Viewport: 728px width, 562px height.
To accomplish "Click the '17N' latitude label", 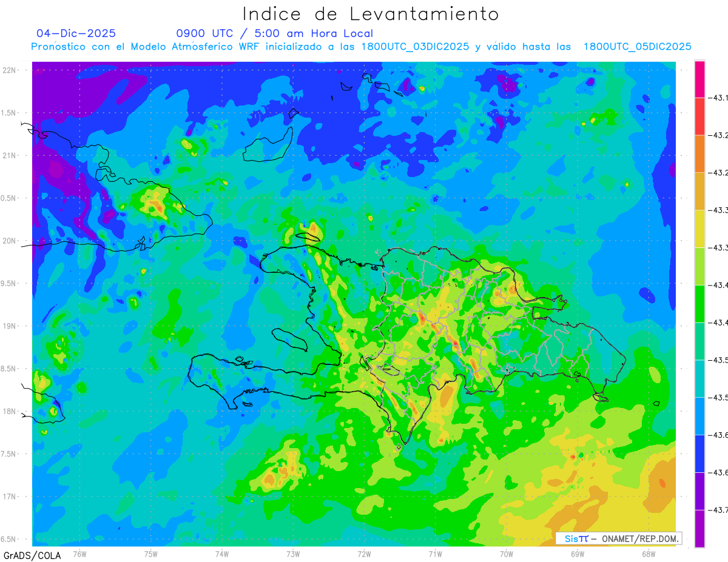I will [x=9, y=497].
